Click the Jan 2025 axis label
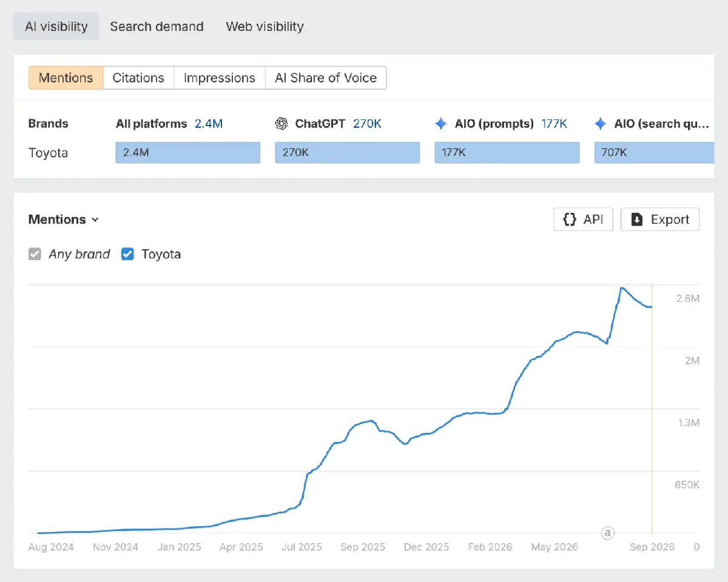Image resolution: width=728 pixels, height=582 pixels. (x=179, y=547)
